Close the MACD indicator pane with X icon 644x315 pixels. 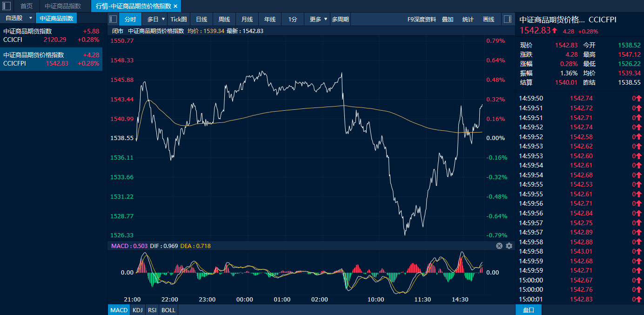[x=499, y=246]
